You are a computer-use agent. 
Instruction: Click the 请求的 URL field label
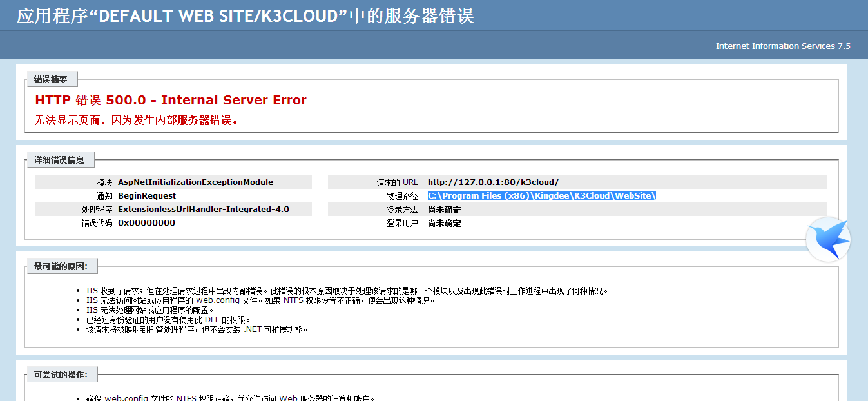[398, 182]
